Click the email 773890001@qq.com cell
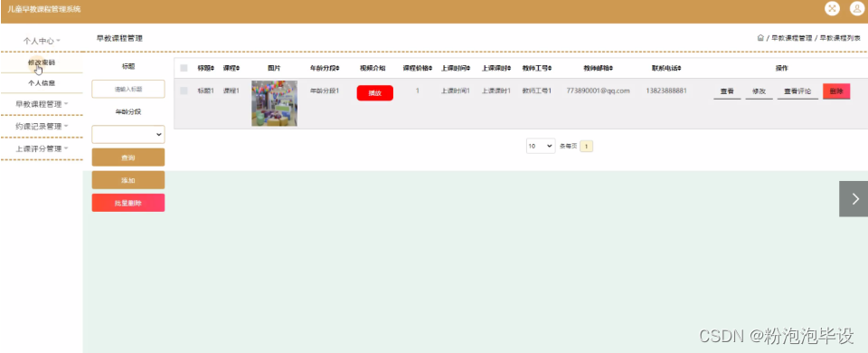 tap(598, 91)
